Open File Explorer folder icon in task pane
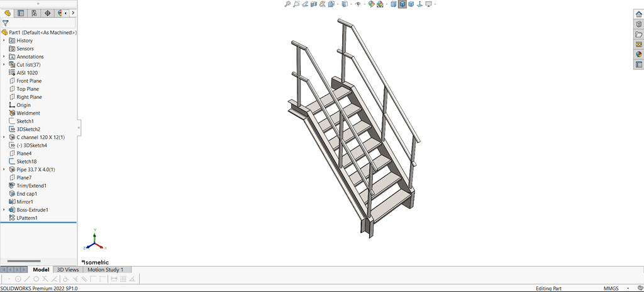 pos(639,35)
